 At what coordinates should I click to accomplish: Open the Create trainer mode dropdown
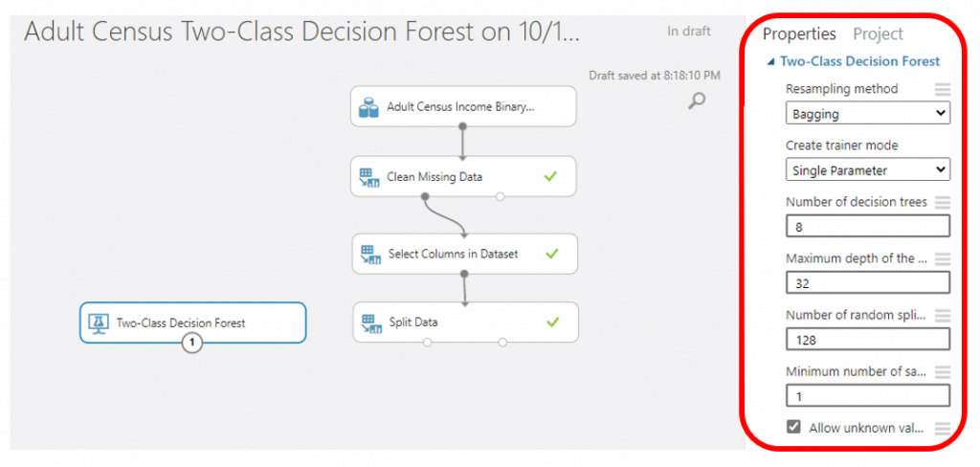pos(867,169)
